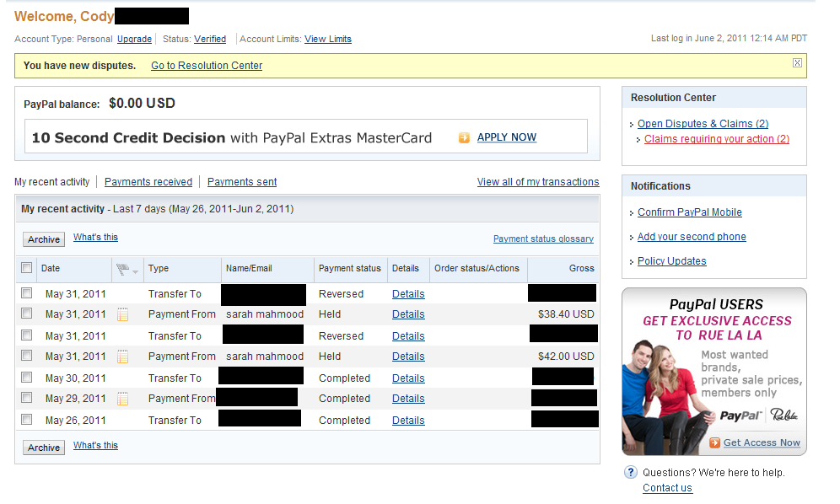Viewport: 840px width, 504px height.
Task: Click the orange arrow icon beside APPLY NOW
Action: tap(464, 137)
